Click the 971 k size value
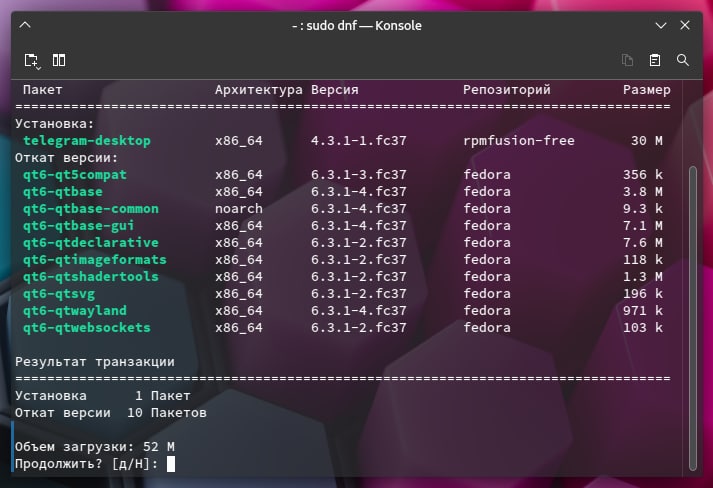This screenshot has height=488, width=713. point(643,311)
